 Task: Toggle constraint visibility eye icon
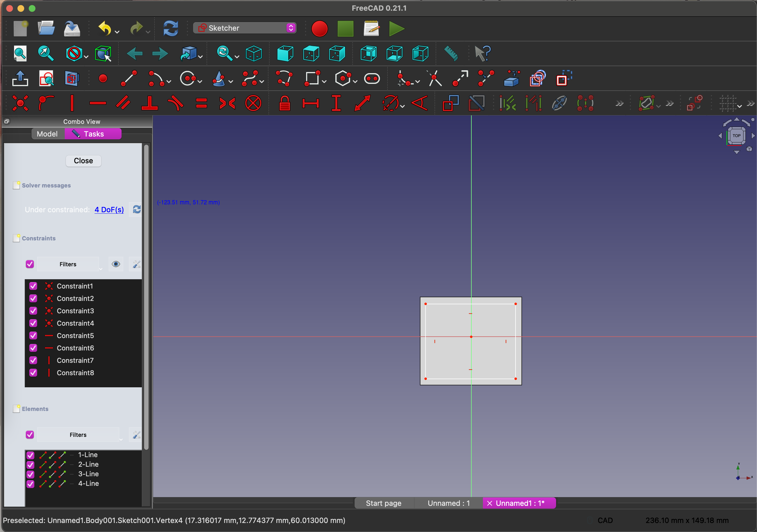(x=116, y=264)
